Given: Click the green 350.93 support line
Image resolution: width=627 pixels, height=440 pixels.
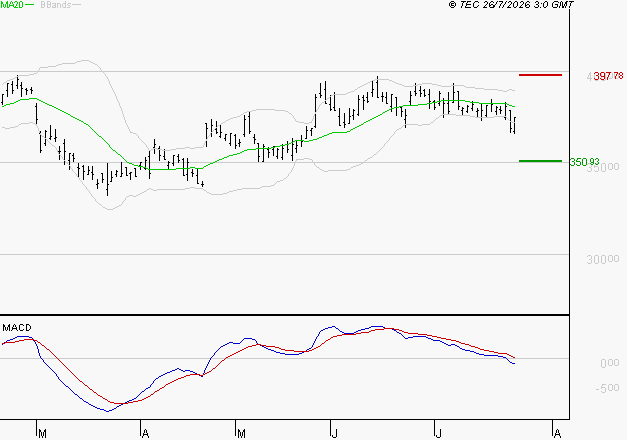Looking at the screenshot, I should pyautogui.click(x=540, y=161).
